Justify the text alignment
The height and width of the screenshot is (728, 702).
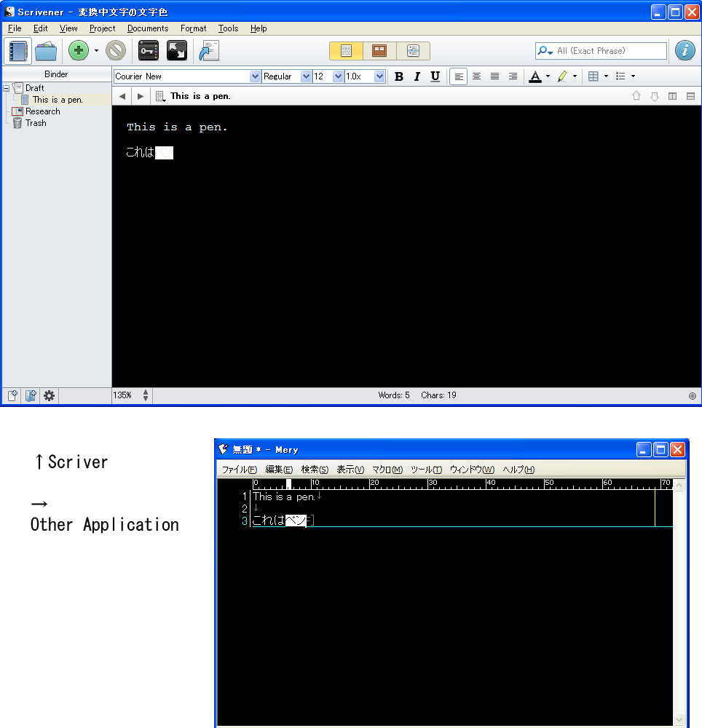(495, 76)
